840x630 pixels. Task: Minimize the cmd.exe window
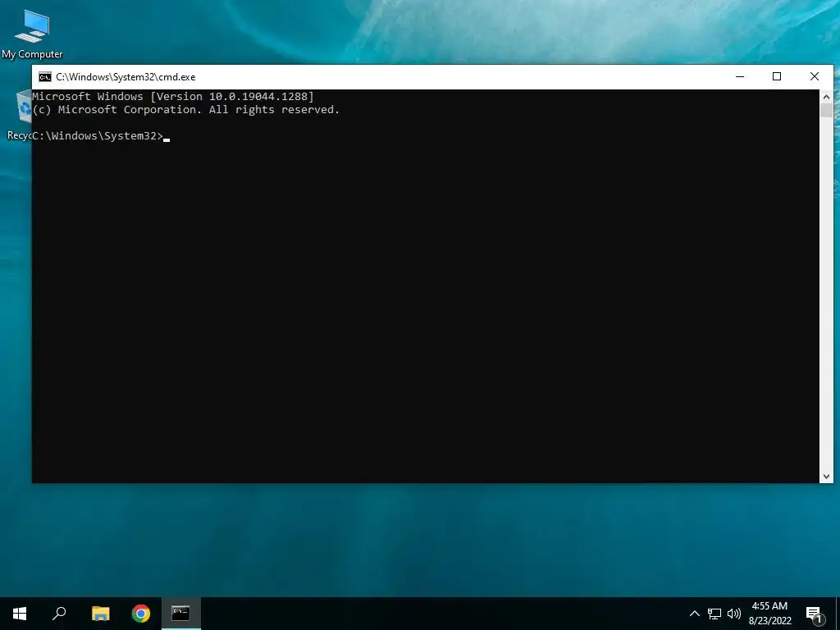pos(740,76)
